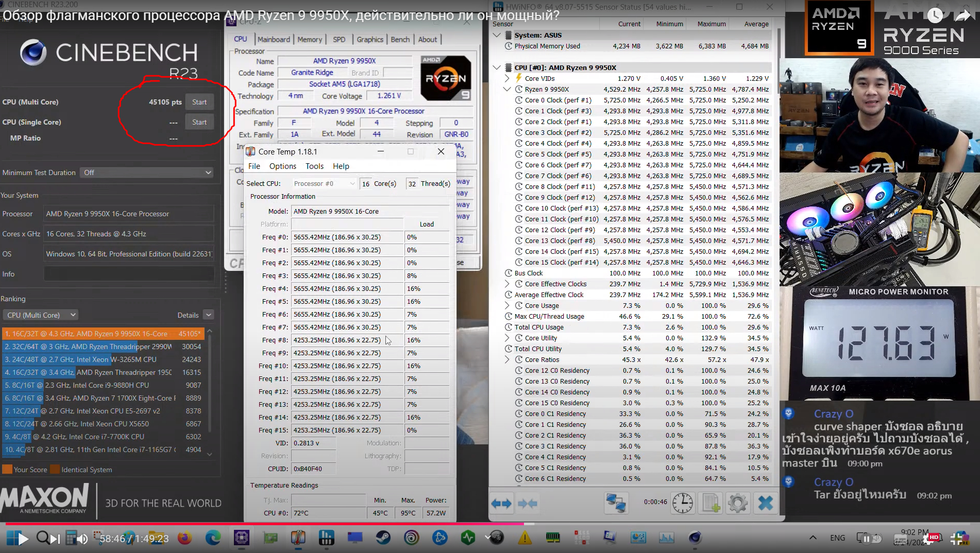980x553 pixels.
Task: Open the CPU (Multi Core) ranking dropdown
Action: [x=40, y=315]
